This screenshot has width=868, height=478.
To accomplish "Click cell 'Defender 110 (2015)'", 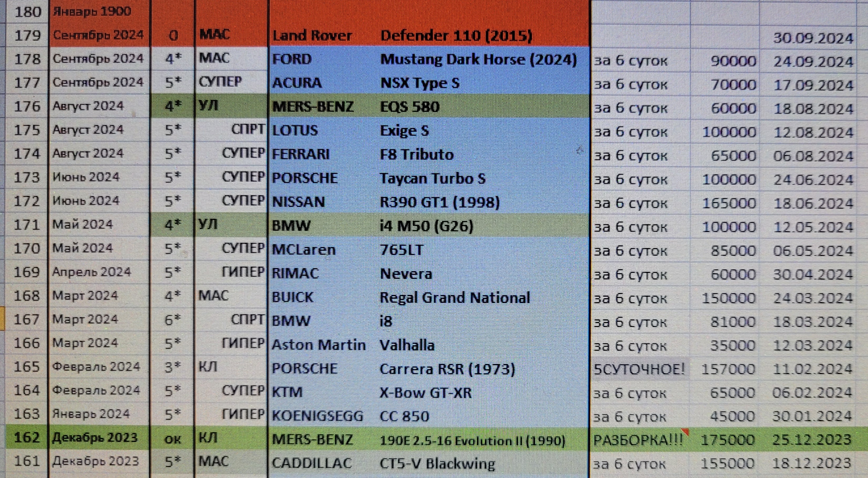I will pos(484,36).
